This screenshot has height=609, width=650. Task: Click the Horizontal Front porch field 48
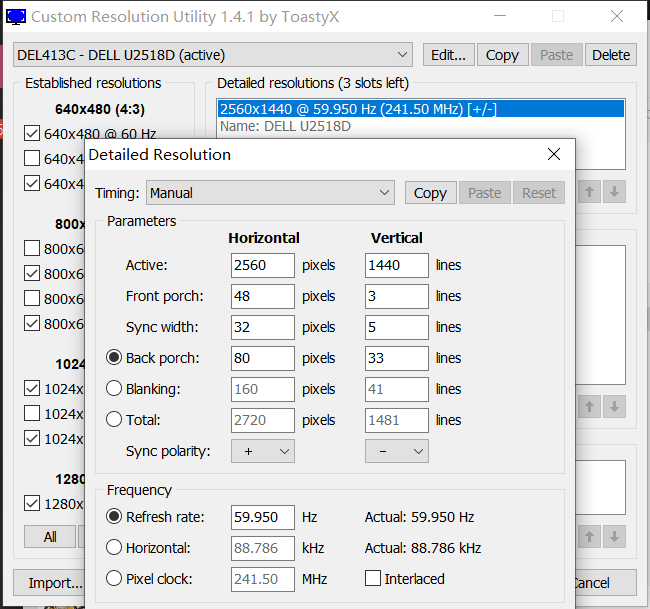coord(263,296)
